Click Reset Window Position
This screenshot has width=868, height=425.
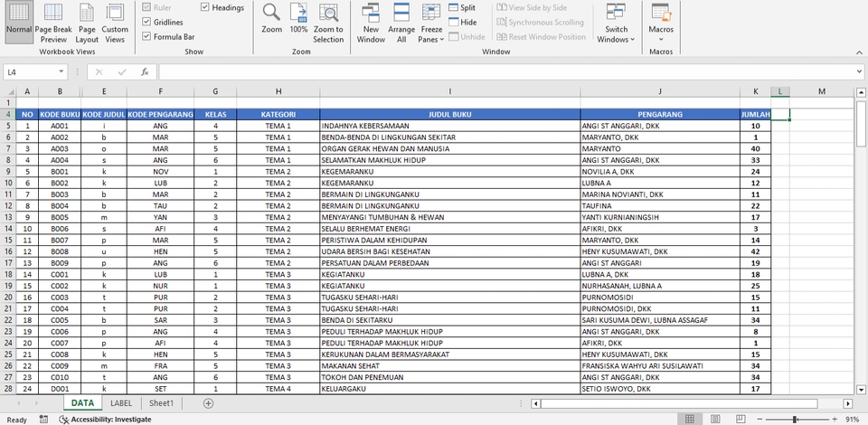pos(541,36)
